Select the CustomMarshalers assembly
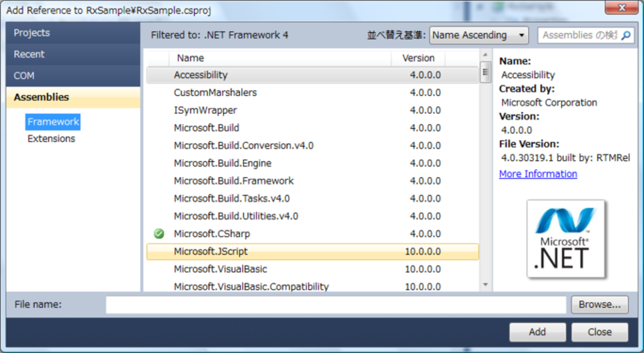Screen dimensions: 644x353 pos(313,93)
